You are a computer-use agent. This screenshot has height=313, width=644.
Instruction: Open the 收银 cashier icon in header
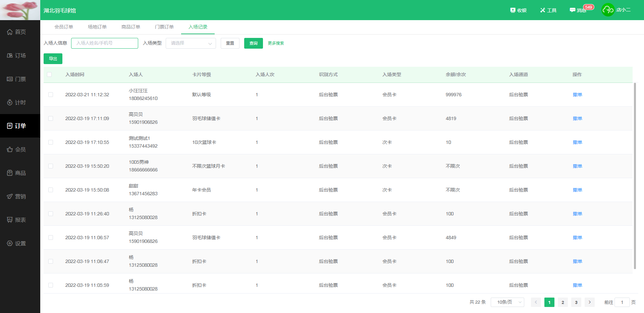513,10
